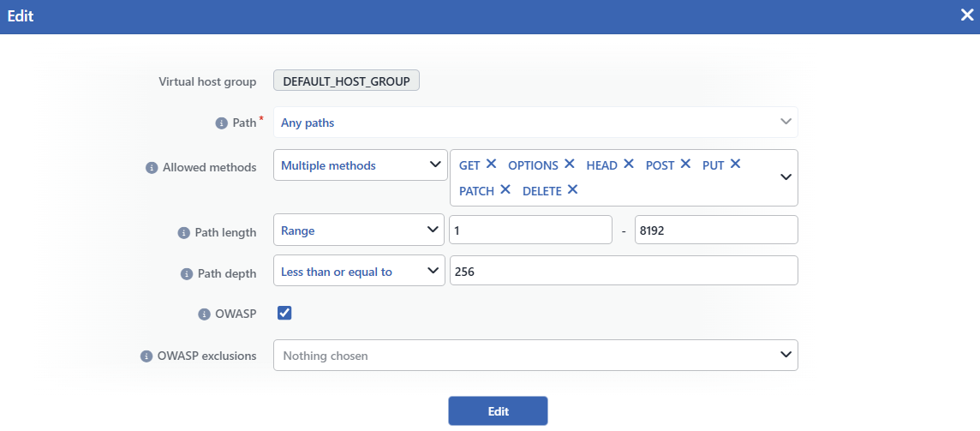Focus the path depth 256 field
The image size is (980, 431).
(624, 271)
